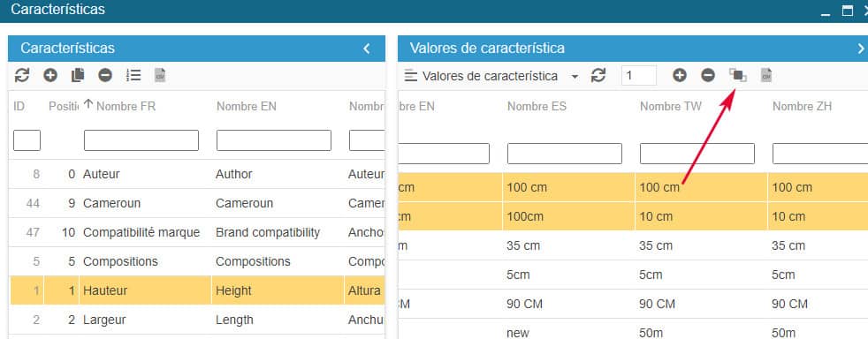This screenshot has height=339, width=868.
Task: Add a new característica with plus icon
Action: click(50, 75)
